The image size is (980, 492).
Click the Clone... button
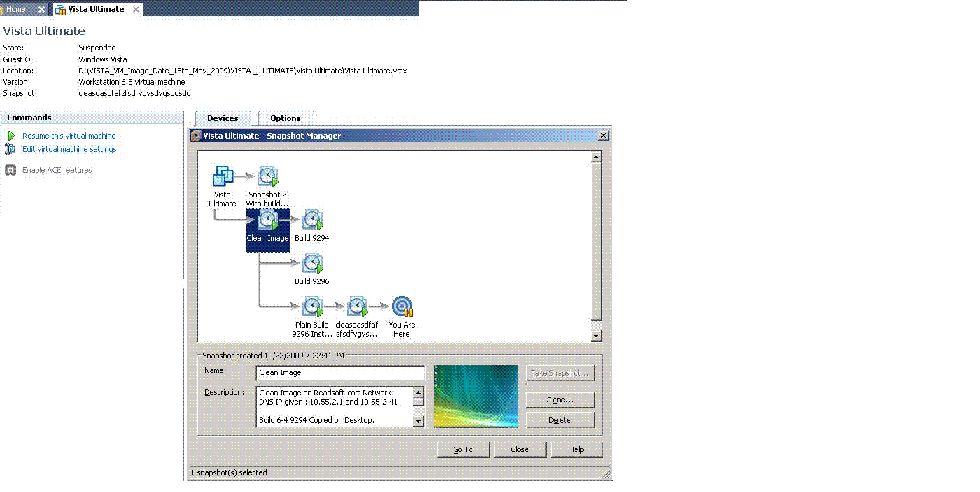[x=560, y=400]
